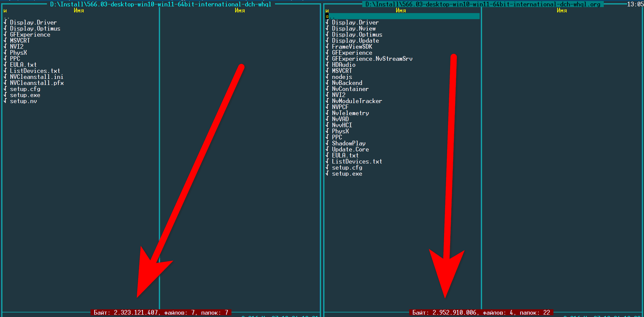
Task: Select PPC folder in right panel
Action: pyautogui.click(x=337, y=137)
